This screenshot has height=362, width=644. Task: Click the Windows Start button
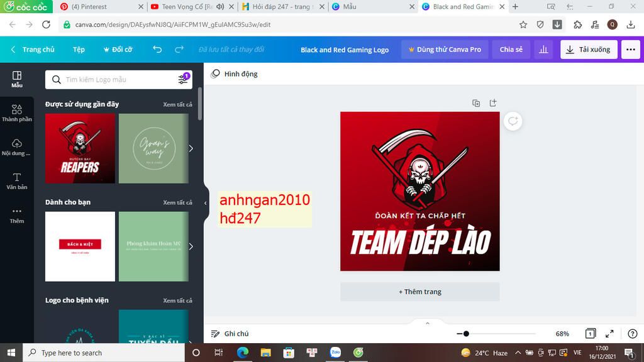pos(11,353)
